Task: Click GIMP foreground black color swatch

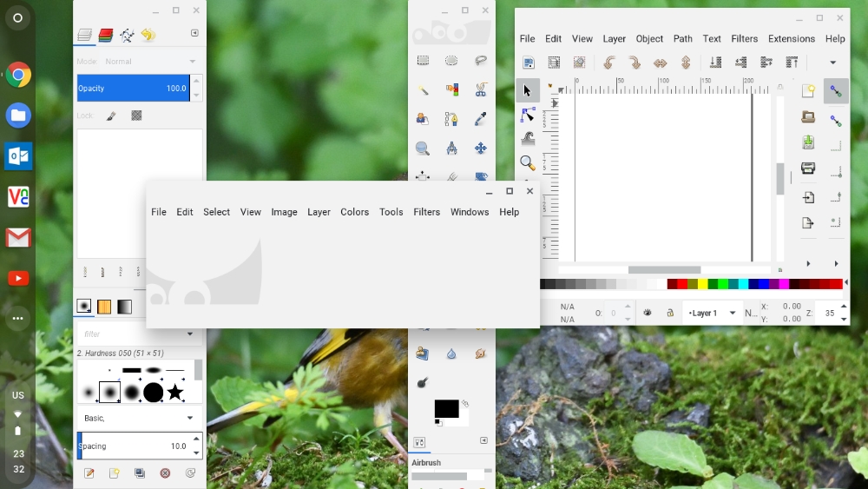Action: point(446,409)
